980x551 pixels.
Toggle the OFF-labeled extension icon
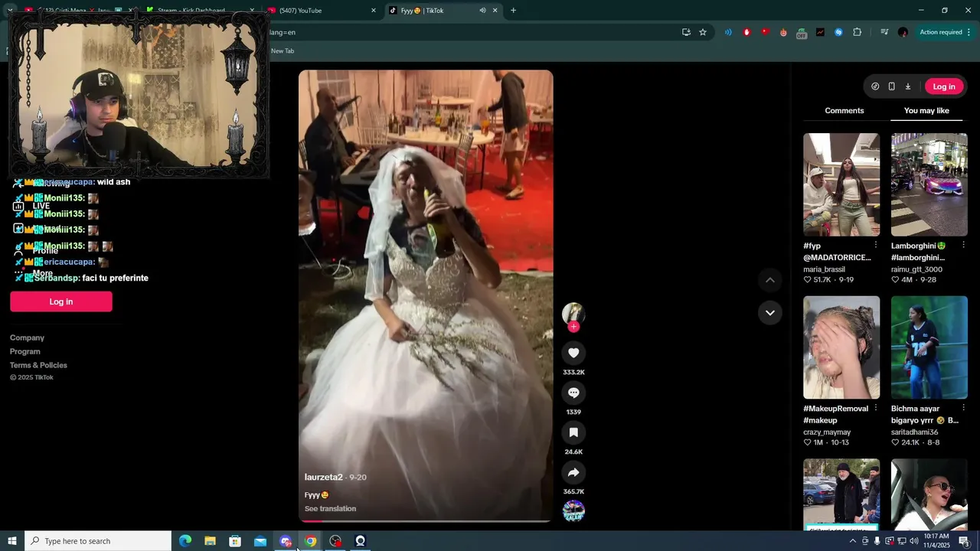pyautogui.click(x=802, y=33)
